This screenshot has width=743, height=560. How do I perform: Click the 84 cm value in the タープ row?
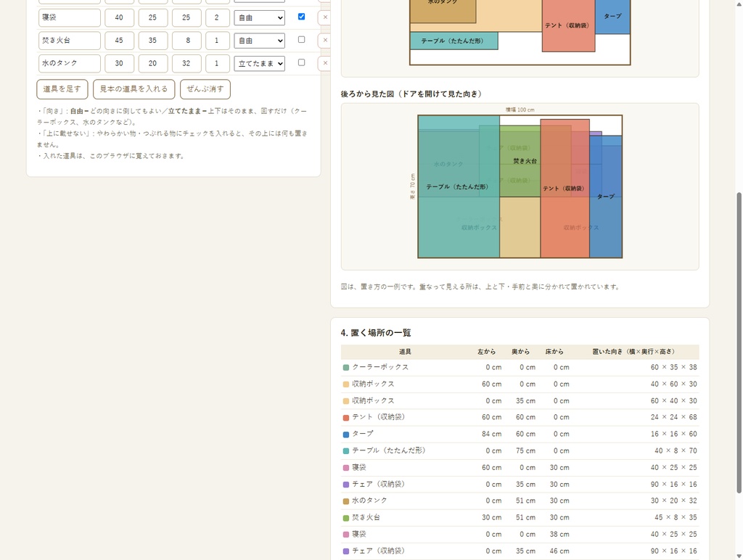coord(491,434)
